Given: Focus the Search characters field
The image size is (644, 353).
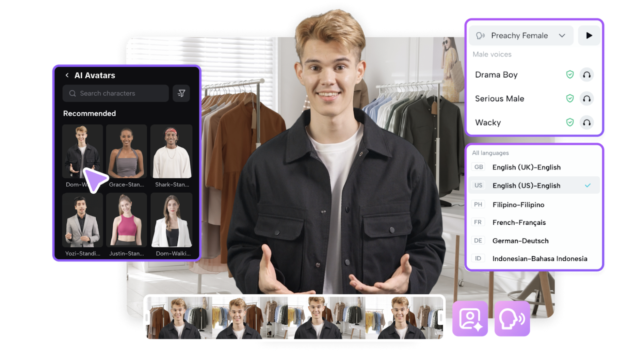Looking at the screenshot, I should pos(116,93).
